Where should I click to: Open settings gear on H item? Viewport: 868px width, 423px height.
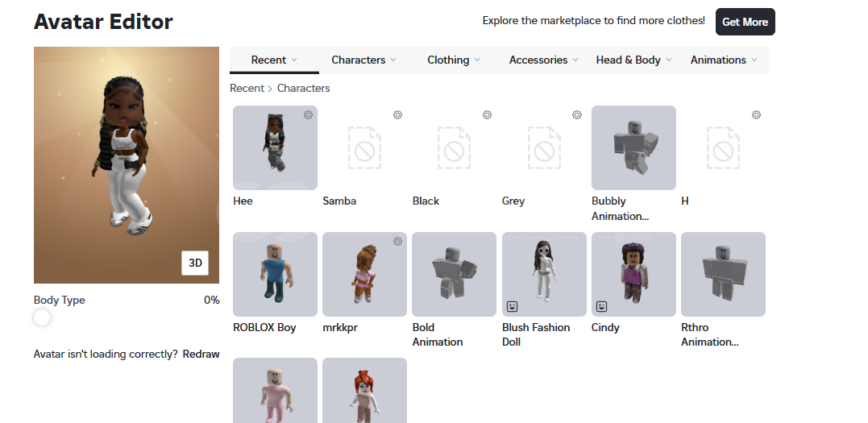(756, 115)
